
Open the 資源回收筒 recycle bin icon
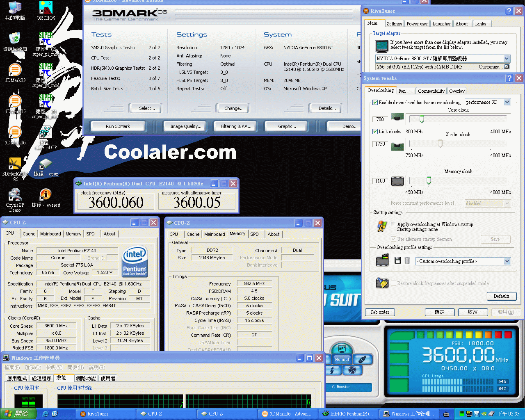15,42
